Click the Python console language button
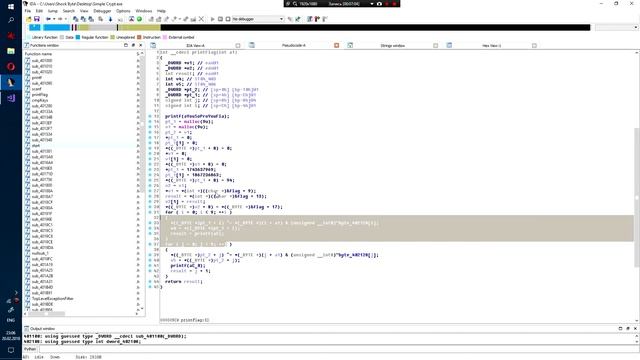Screen dimensions: 640x360 pyautogui.click(x=30, y=349)
